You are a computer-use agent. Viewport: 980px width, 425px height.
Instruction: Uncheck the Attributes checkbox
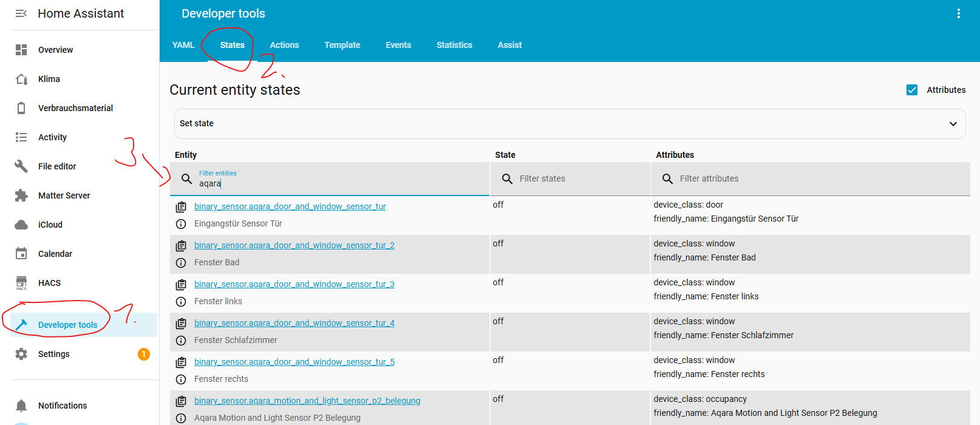pos(911,90)
